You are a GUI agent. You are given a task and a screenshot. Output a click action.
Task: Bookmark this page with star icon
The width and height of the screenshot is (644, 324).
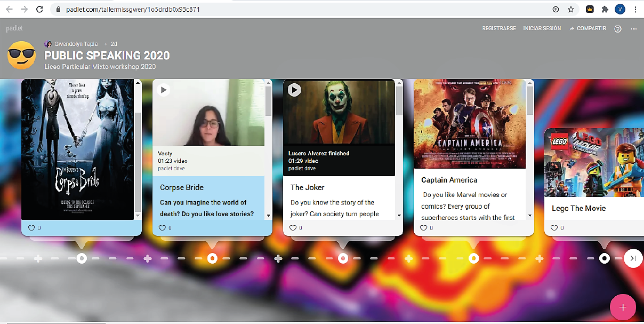tap(571, 9)
